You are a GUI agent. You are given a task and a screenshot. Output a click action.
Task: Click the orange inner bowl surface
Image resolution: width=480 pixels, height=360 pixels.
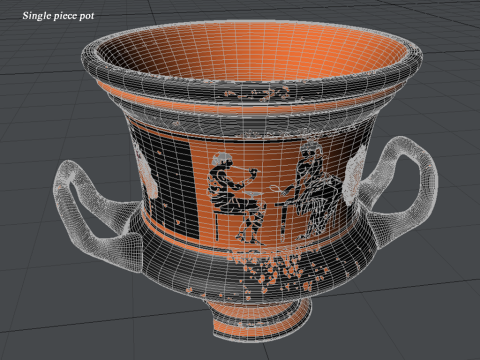(x=253, y=53)
